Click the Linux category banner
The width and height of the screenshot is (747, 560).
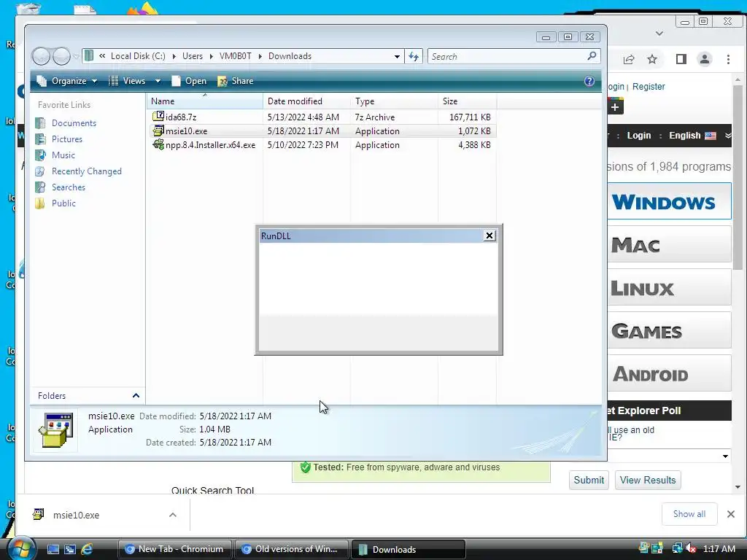click(670, 287)
